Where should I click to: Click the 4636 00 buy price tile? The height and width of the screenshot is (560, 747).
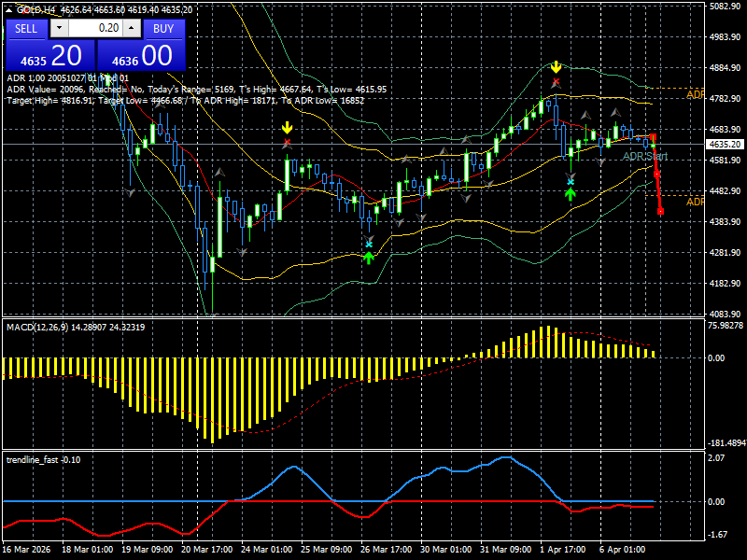pos(142,56)
